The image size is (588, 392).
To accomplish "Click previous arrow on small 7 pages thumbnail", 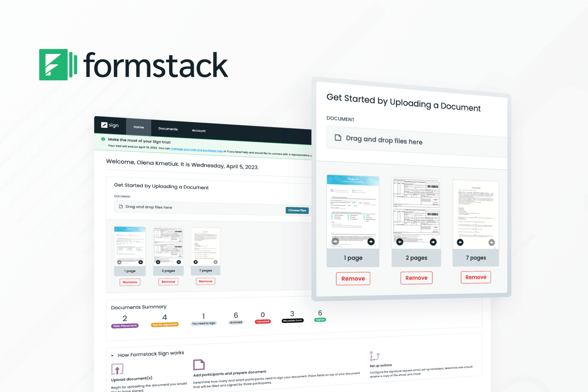I will point(196,262).
